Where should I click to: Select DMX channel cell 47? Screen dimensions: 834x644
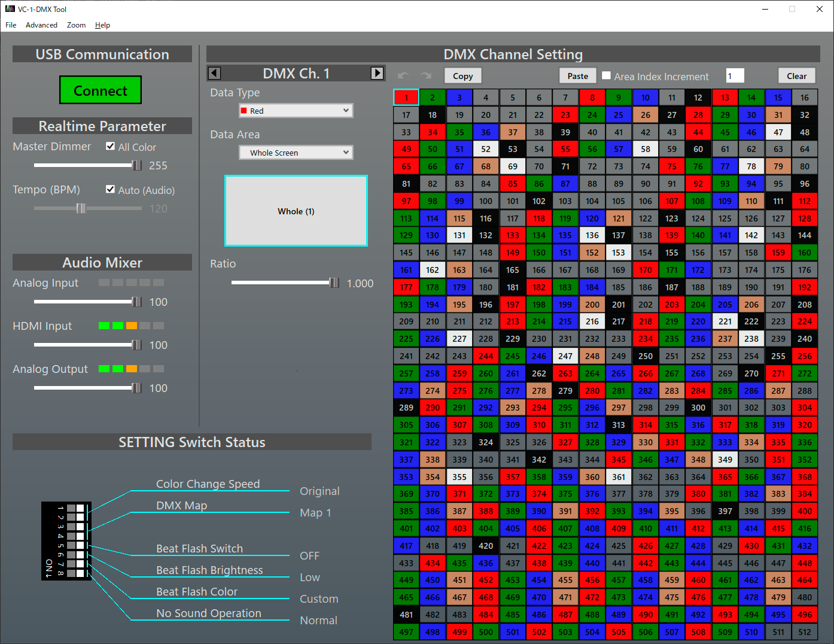coord(778,132)
